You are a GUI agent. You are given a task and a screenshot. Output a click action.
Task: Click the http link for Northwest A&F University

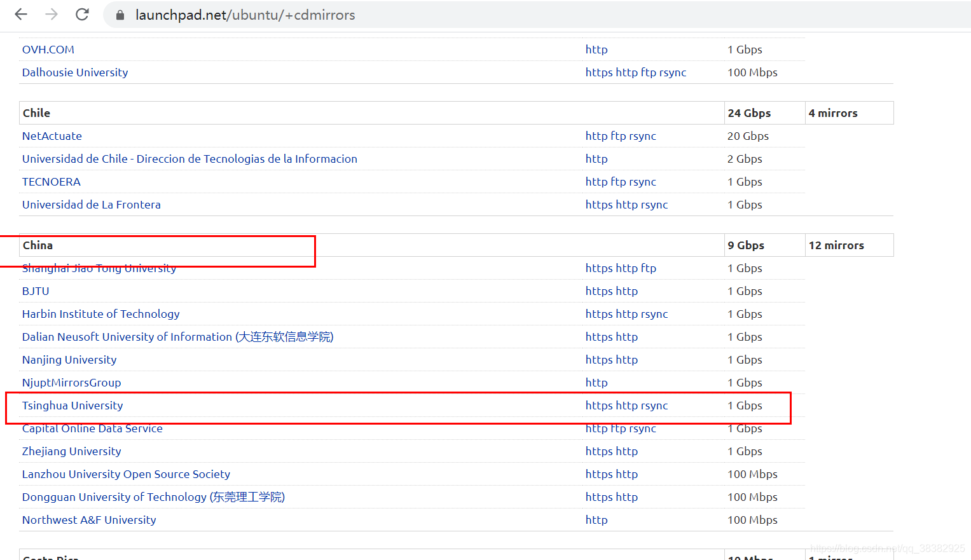[596, 520]
